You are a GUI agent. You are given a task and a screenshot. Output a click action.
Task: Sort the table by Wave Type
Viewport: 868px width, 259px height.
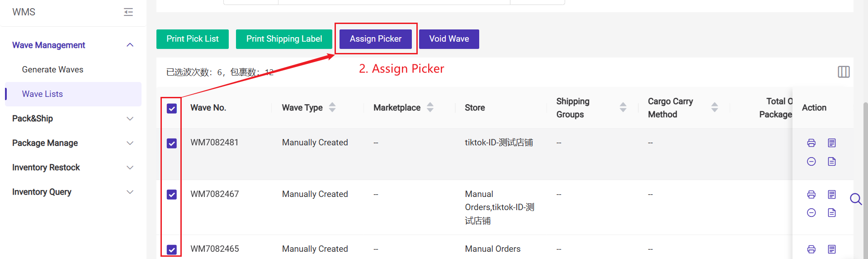click(x=332, y=108)
